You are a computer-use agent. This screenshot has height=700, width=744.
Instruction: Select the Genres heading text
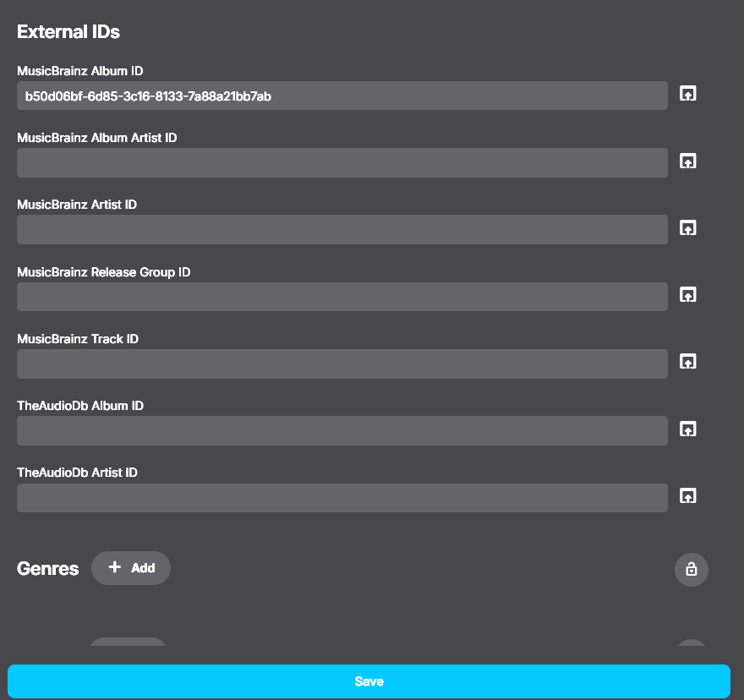click(x=47, y=569)
